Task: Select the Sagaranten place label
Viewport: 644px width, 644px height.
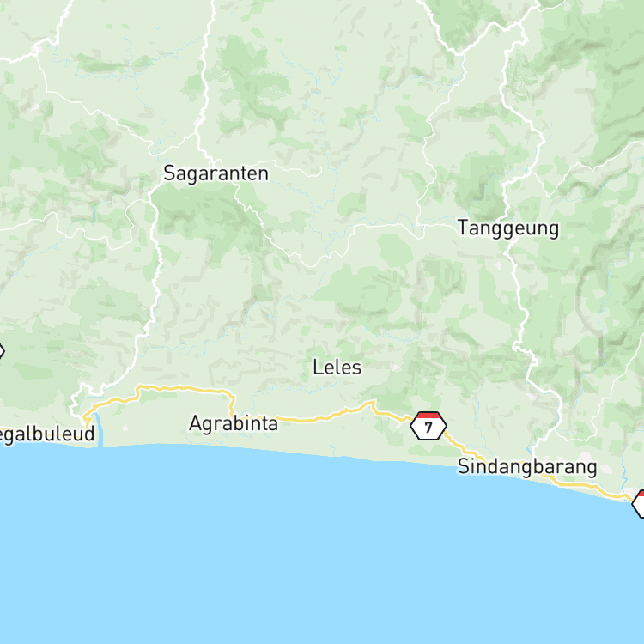Action: 216,173
